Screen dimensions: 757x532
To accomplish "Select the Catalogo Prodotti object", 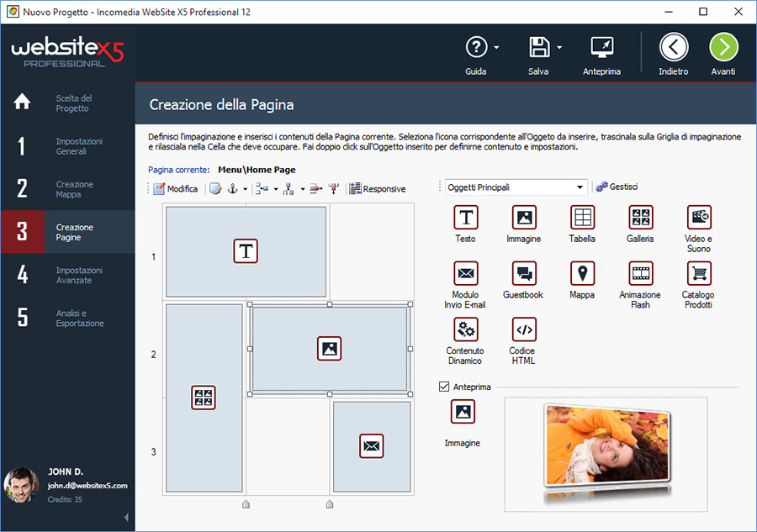I will 698,274.
